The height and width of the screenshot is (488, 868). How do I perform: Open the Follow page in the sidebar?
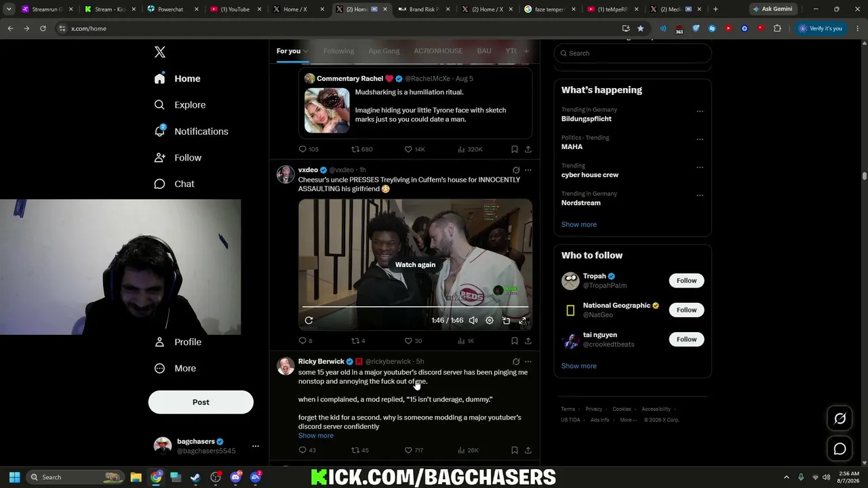pos(177,158)
